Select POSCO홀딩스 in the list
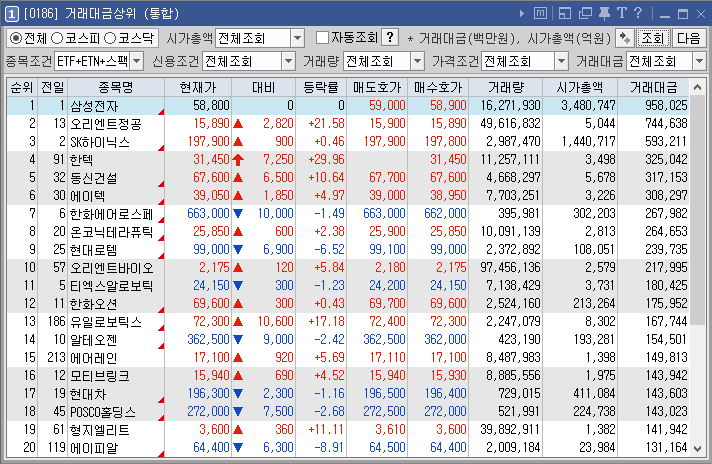Image resolution: width=712 pixels, height=464 pixels. click(103, 412)
